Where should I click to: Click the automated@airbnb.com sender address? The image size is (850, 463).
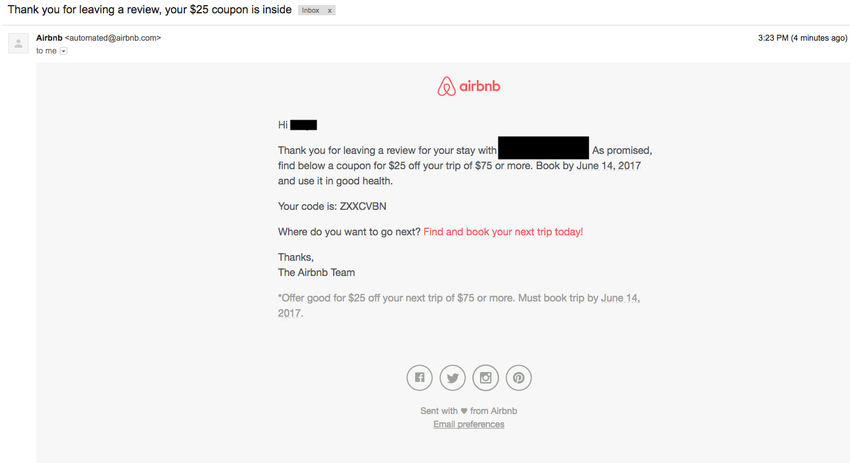(x=113, y=38)
